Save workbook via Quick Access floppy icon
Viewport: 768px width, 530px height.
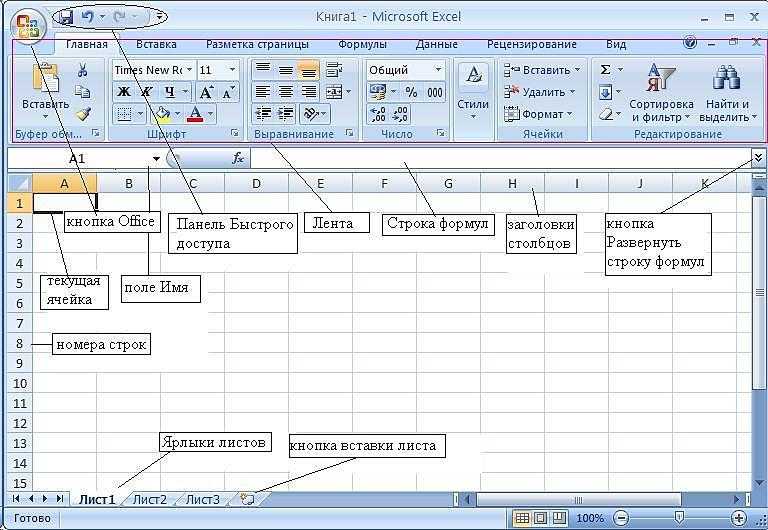[65, 18]
